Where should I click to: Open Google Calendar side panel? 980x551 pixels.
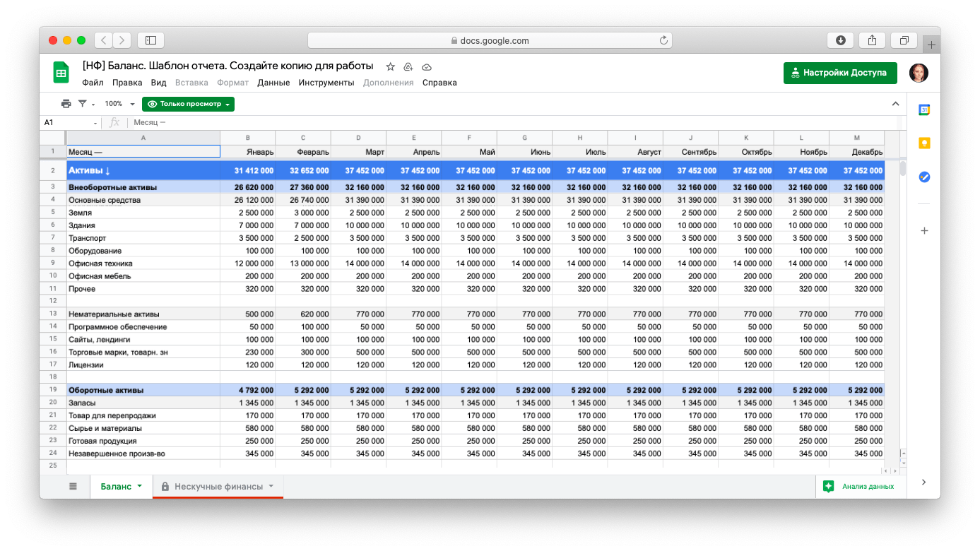click(923, 109)
